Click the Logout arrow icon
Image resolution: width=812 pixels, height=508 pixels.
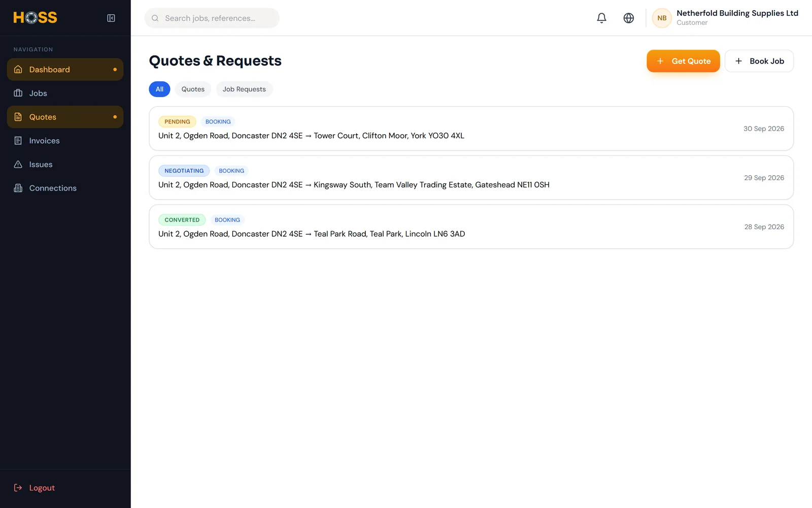pyautogui.click(x=18, y=488)
